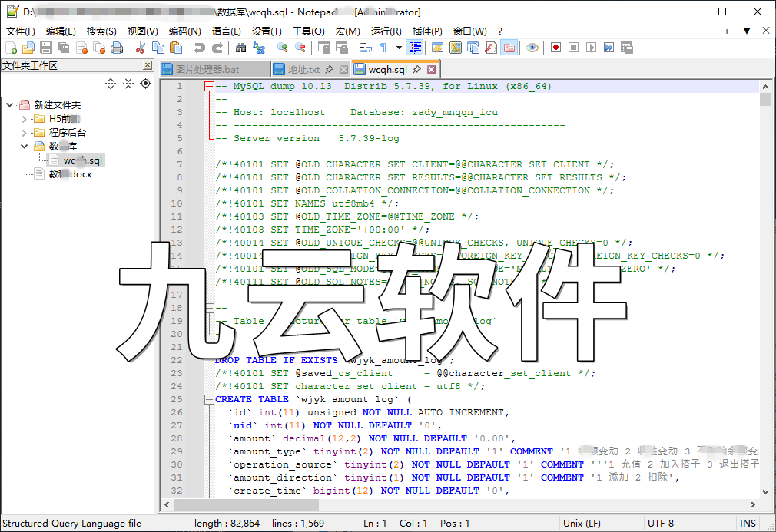Toggle show all characters pilcrow
776x532 pixels.
pyautogui.click(x=383, y=48)
